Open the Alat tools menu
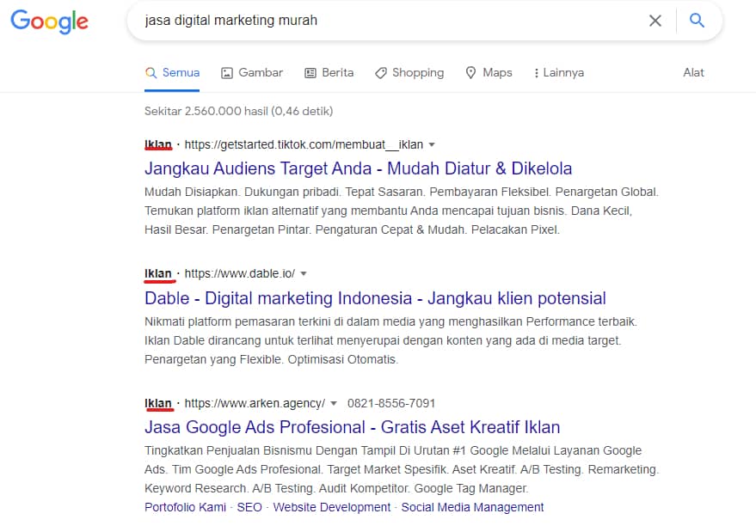 coord(693,72)
